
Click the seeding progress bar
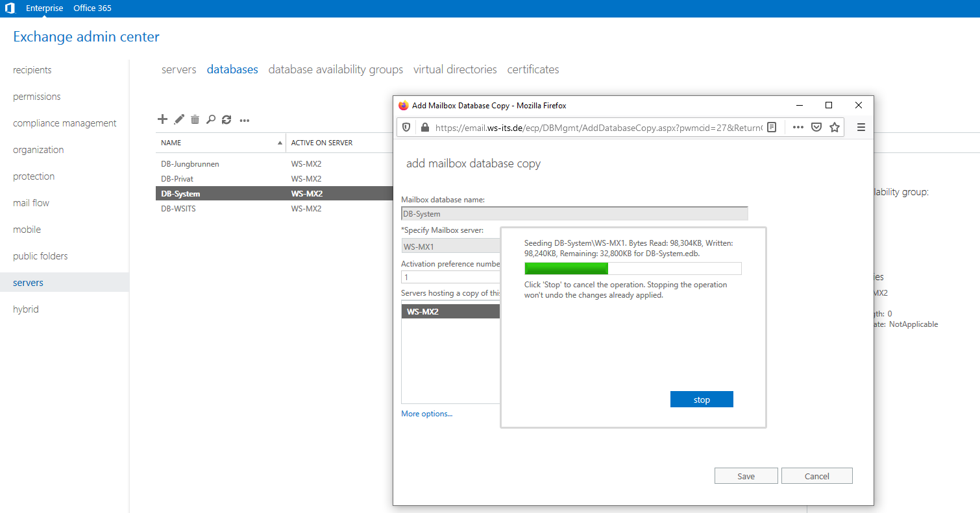[633, 268]
